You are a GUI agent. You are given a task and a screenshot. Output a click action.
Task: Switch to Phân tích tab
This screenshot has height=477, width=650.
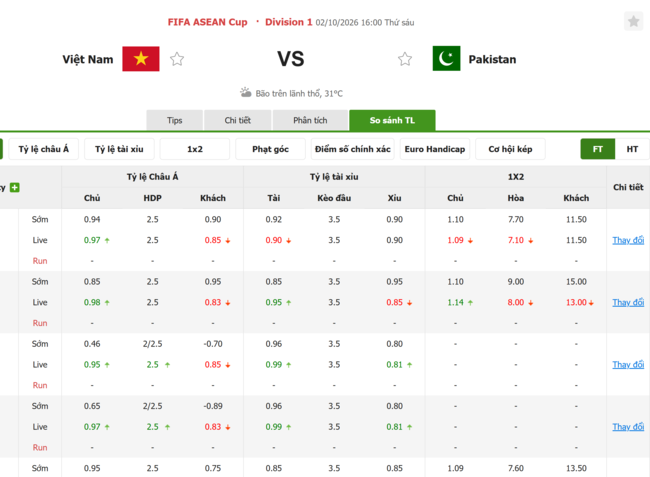click(x=310, y=120)
